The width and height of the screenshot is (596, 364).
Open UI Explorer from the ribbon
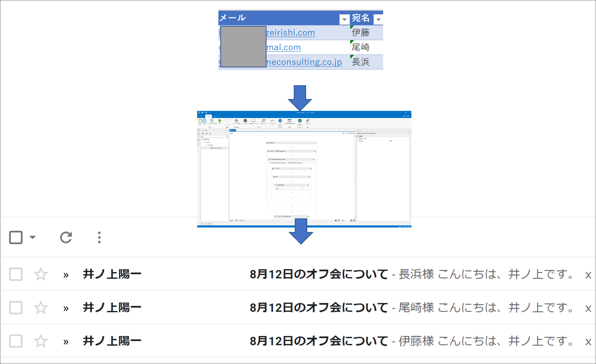[x=280, y=122]
